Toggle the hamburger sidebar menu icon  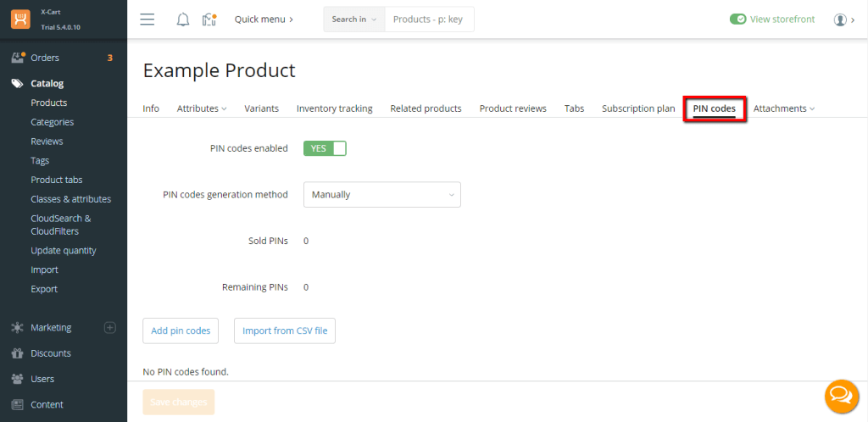pyautogui.click(x=147, y=19)
